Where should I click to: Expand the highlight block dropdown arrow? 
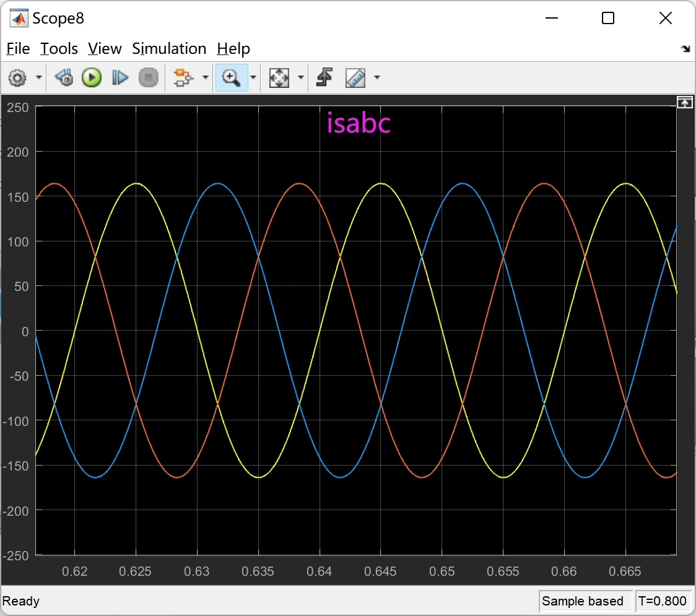pos(206,77)
